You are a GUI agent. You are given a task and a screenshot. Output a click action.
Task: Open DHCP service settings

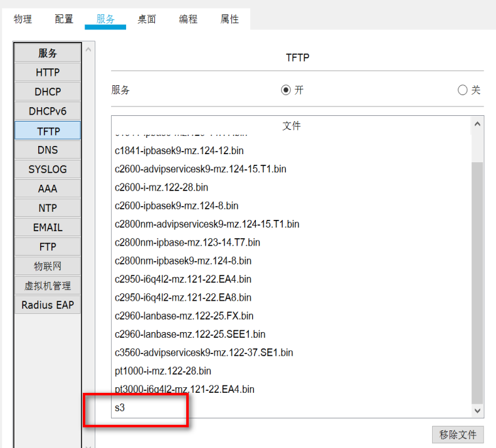[x=48, y=91]
